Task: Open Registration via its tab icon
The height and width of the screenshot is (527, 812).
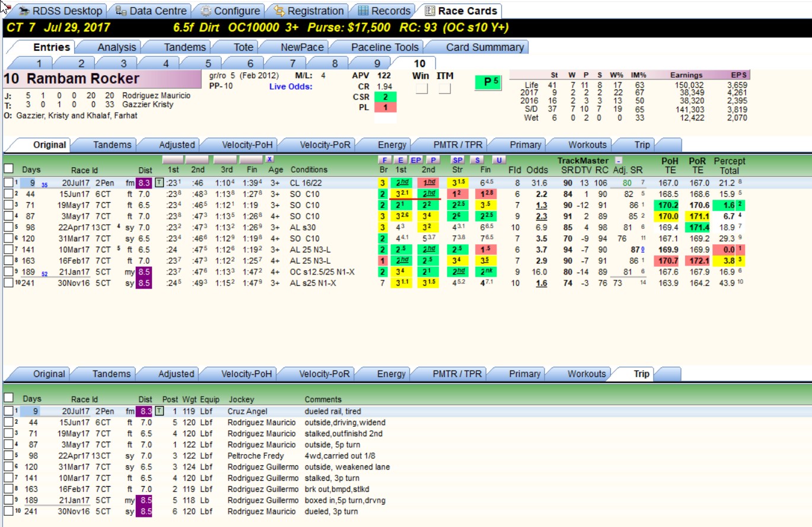Action: (x=278, y=11)
